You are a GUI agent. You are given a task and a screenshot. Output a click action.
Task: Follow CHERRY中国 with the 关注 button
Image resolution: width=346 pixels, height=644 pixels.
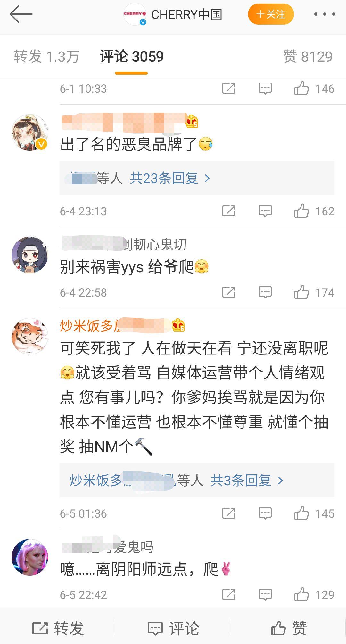click(271, 14)
